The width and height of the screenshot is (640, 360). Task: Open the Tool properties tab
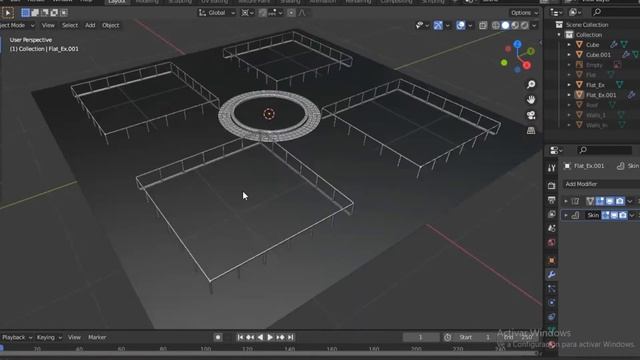point(551,168)
